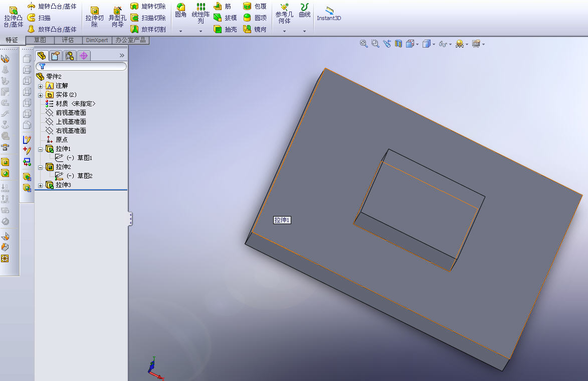The image size is (588, 381).
Task: Click the 抽壳 shell tool
Action: coord(226,29)
